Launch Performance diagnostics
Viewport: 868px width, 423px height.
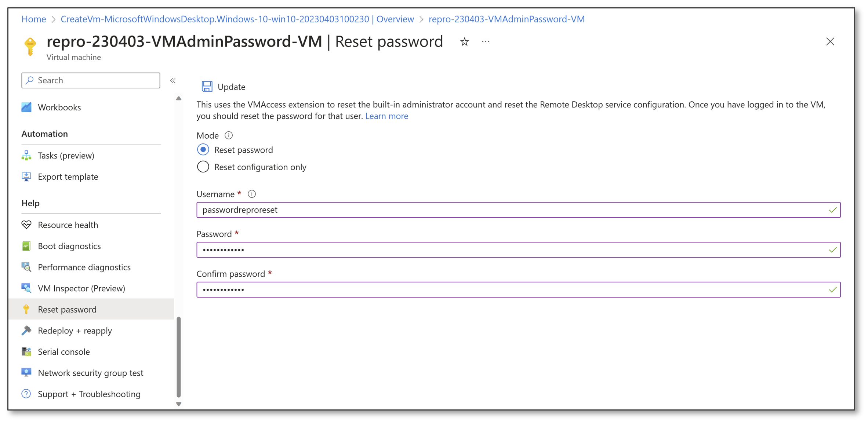(x=84, y=267)
